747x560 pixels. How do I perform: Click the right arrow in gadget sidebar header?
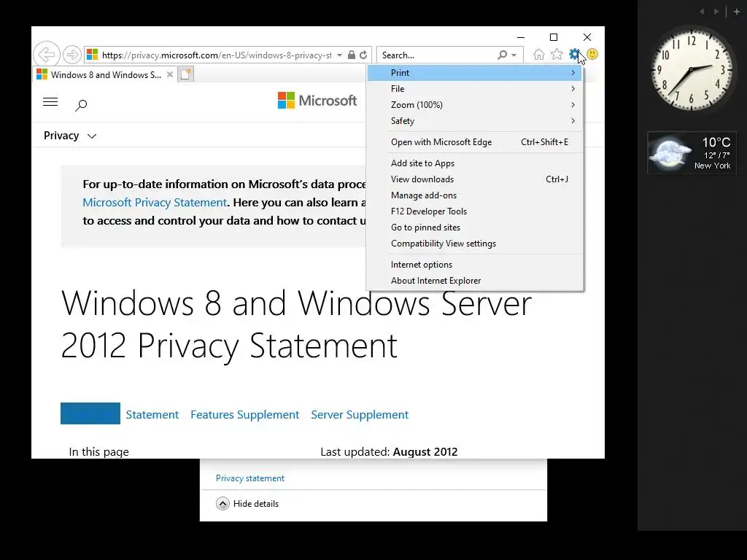click(716, 12)
